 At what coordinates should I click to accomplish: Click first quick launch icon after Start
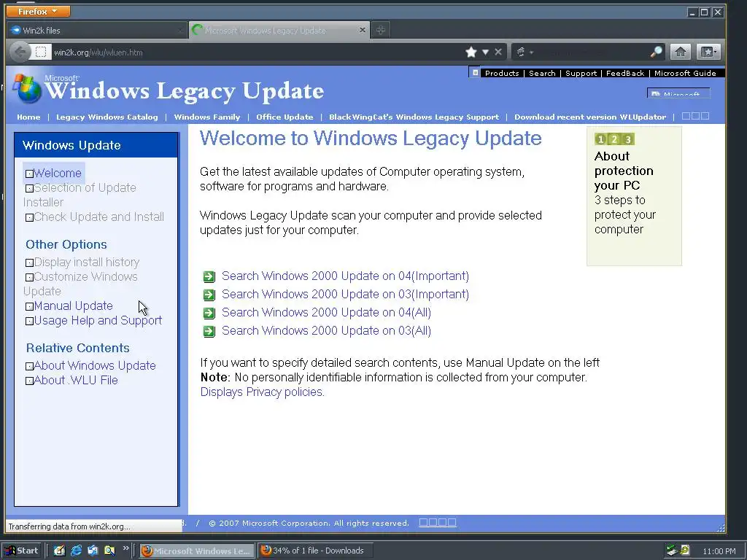[59, 551]
